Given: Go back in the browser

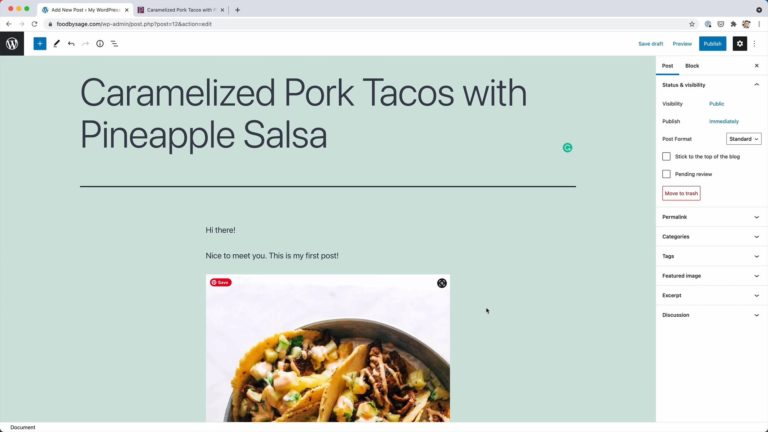Looking at the screenshot, I should pyautogui.click(x=9, y=24).
